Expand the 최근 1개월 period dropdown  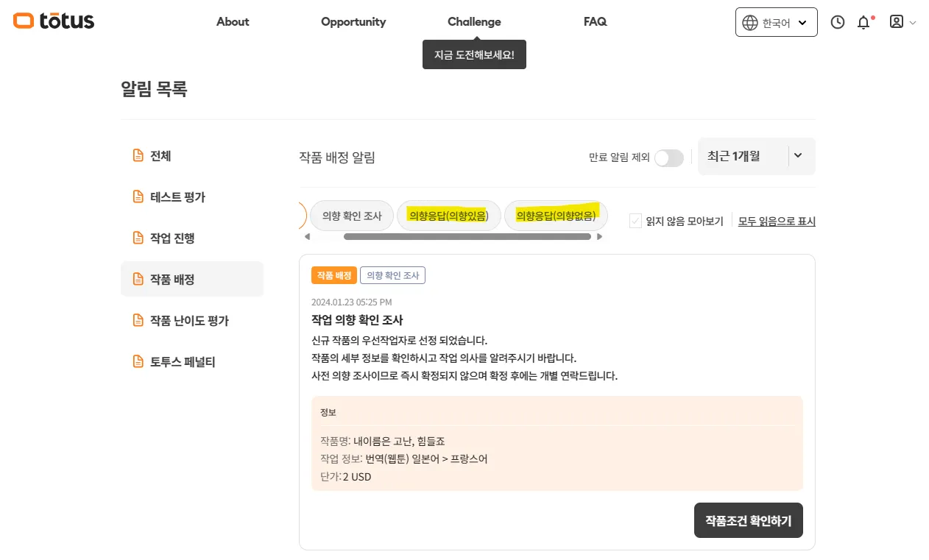756,156
